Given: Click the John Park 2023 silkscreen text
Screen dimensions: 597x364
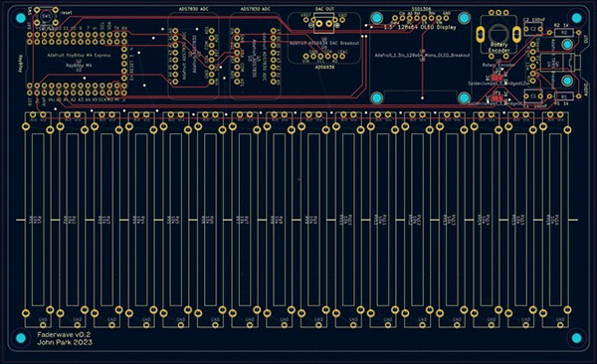Looking at the screenshot, I should [65, 342].
